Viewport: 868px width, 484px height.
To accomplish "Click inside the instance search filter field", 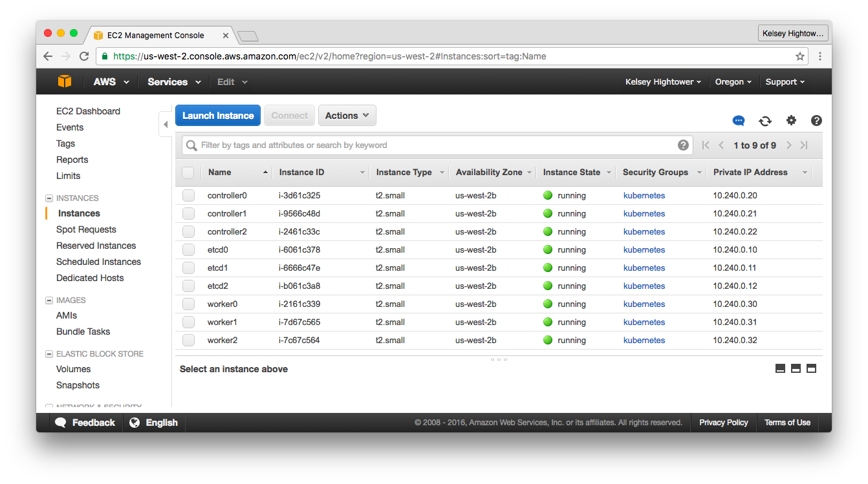I will click(388, 145).
